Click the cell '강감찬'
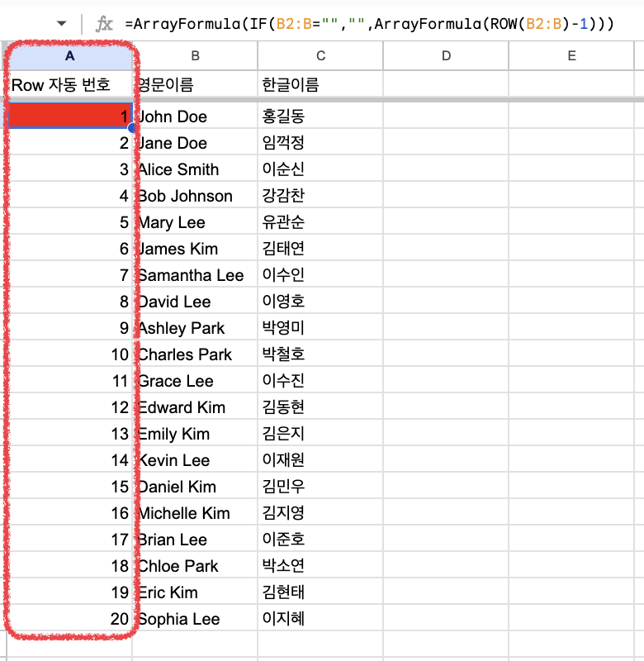The width and height of the screenshot is (644, 661). click(x=320, y=196)
